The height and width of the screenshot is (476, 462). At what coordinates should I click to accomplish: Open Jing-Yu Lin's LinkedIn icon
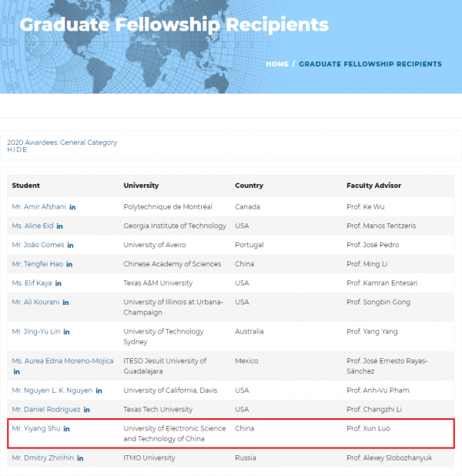point(67,332)
